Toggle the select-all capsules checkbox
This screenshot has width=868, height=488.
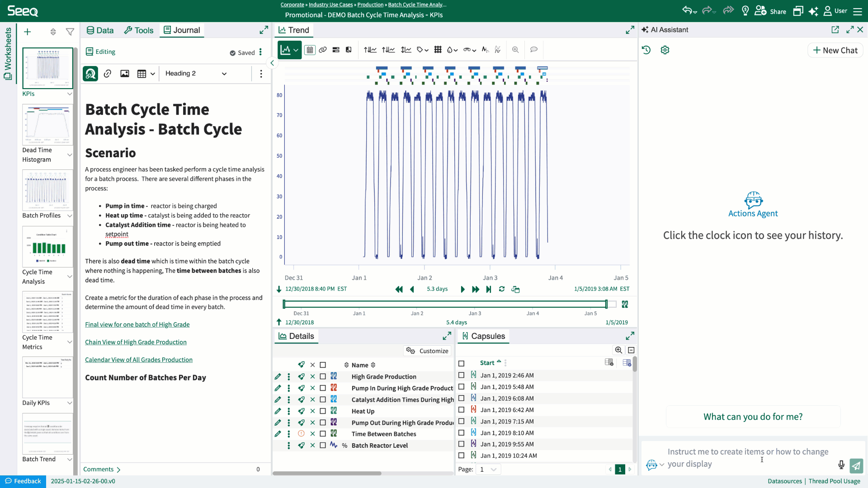tap(461, 363)
